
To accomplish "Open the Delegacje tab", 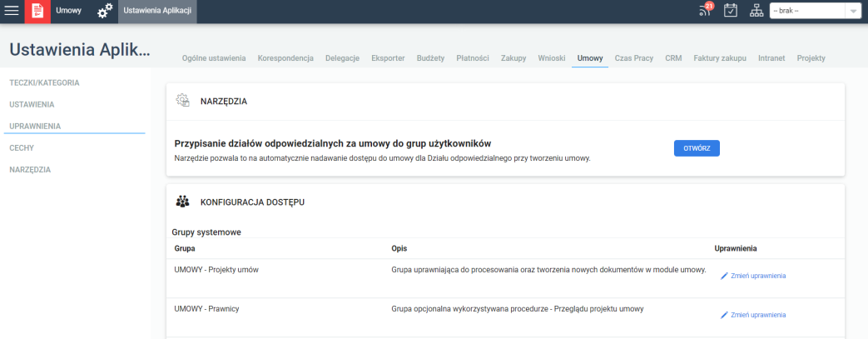I will click(343, 58).
